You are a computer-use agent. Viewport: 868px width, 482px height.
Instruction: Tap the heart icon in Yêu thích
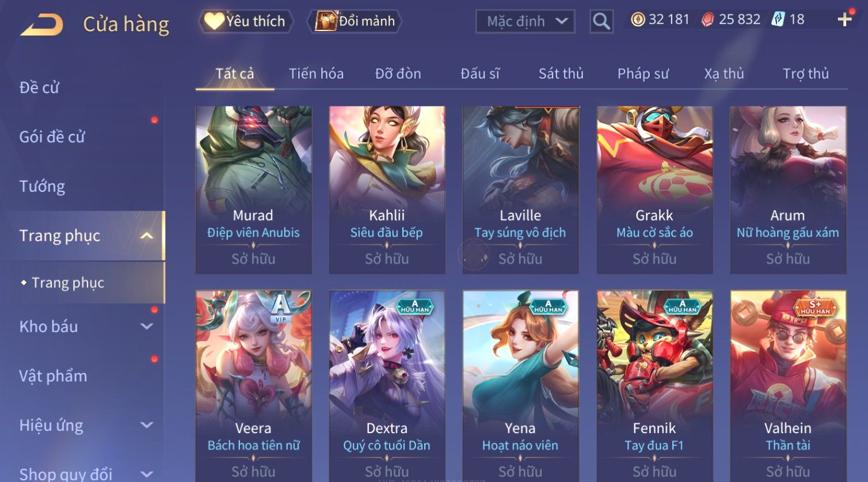click(x=214, y=21)
